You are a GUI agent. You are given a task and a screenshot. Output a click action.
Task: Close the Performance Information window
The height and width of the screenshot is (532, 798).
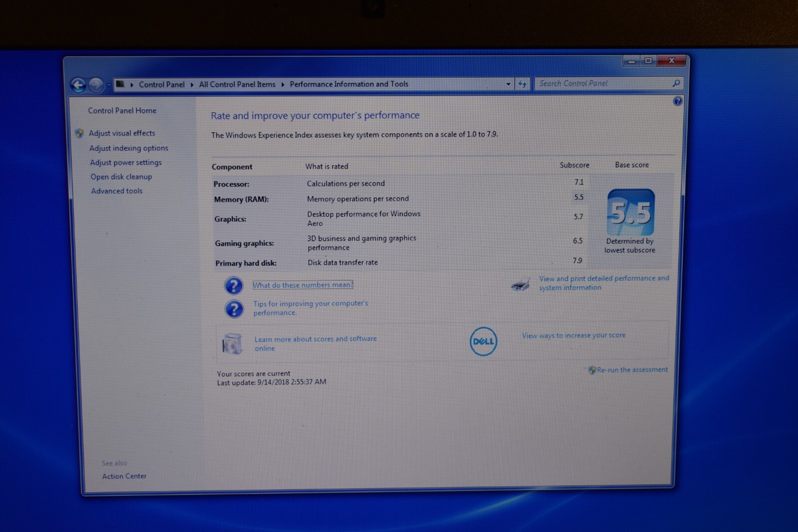click(x=671, y=61)
